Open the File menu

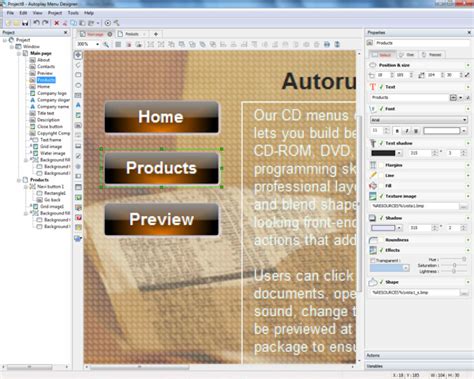[x=10, y=13]
